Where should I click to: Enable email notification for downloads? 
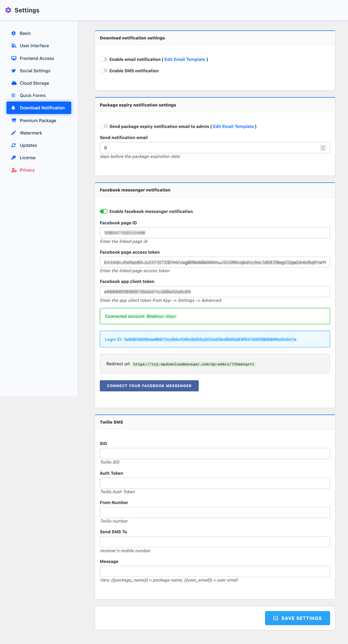[103, 60]
